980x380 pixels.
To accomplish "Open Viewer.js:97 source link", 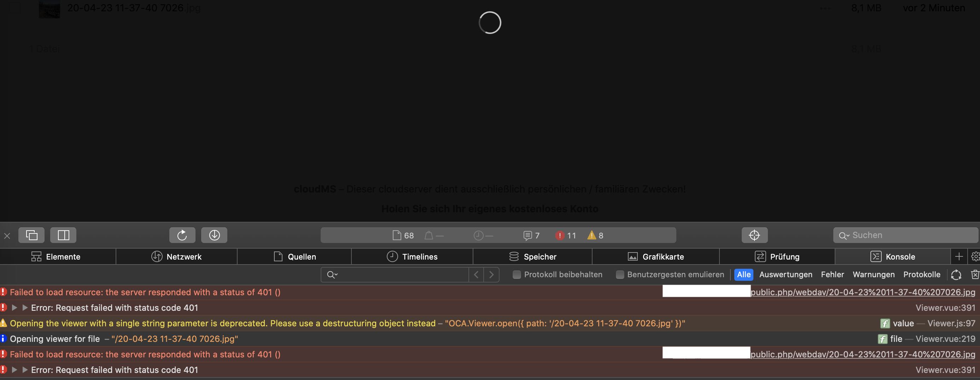I will 951,323.
